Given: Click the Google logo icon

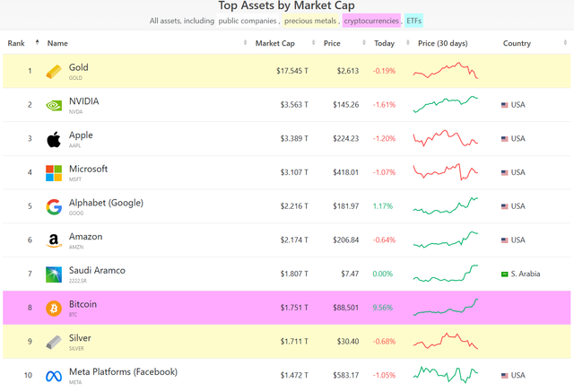Looking at the screenshot, I should pyautogui.click(x=54, y=206).
